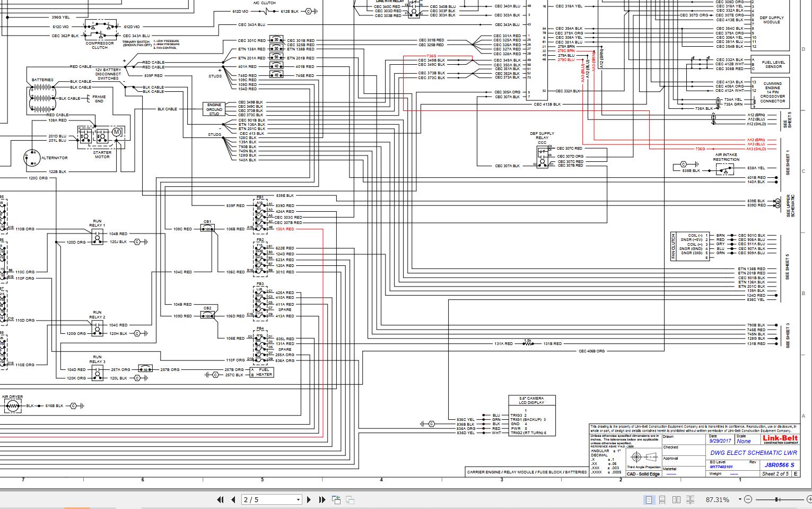Navigate forward to the next view
812x509 pixels.
pos(350,499)
